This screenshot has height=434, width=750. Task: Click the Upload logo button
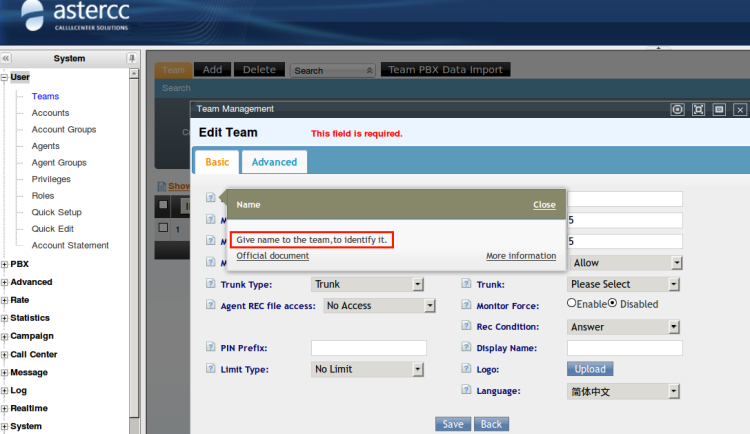tap(589, 369)
